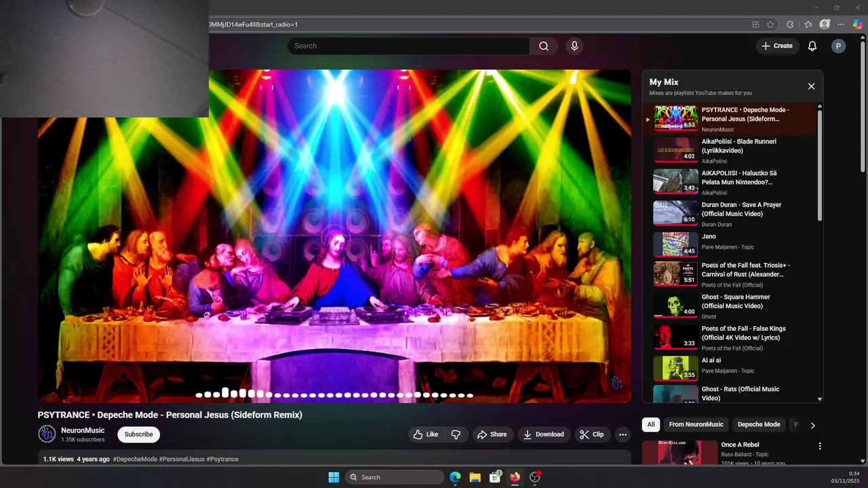Viewport: 868px width, 488px height.
Task: Click the Create button
Action: pos(777,46)
